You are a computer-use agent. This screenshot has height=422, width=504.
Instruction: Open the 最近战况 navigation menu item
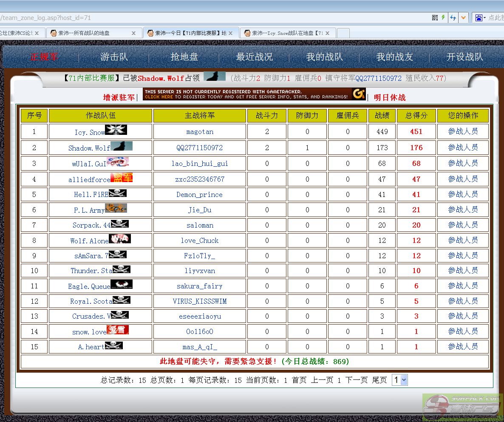[x=254, y=57]
